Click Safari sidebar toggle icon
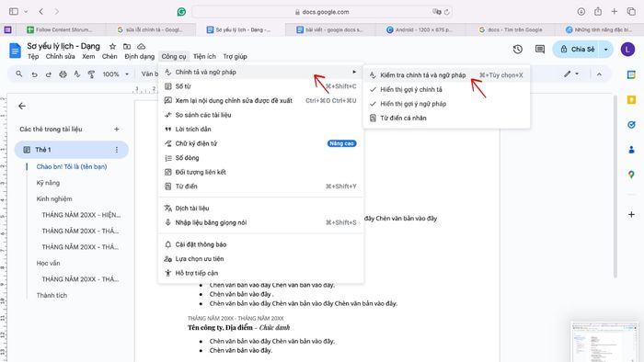Image resolution: width=644 pixels, height=362 pixels. click(x=14, y=11)
